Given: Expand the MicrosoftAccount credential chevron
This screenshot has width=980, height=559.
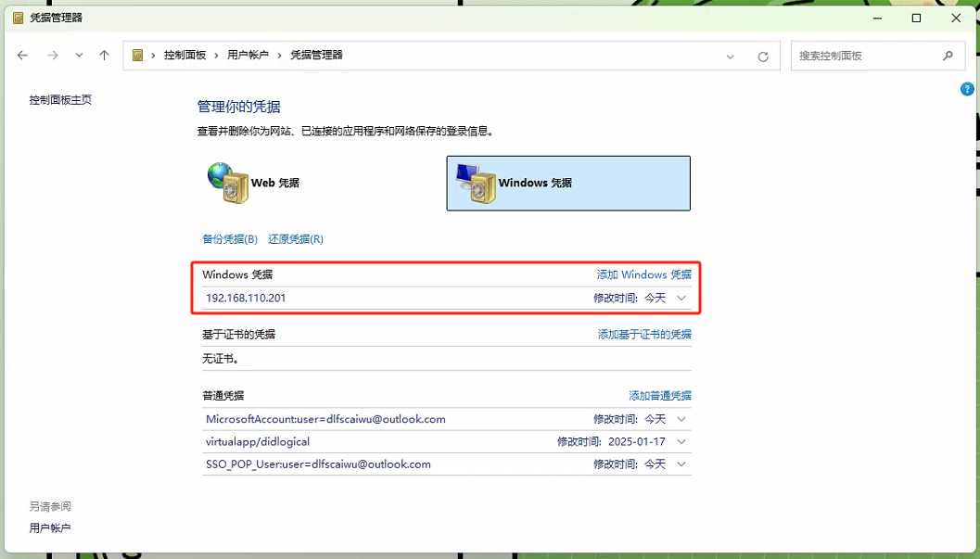Looking at the screenshot, I should coord(681,419).
